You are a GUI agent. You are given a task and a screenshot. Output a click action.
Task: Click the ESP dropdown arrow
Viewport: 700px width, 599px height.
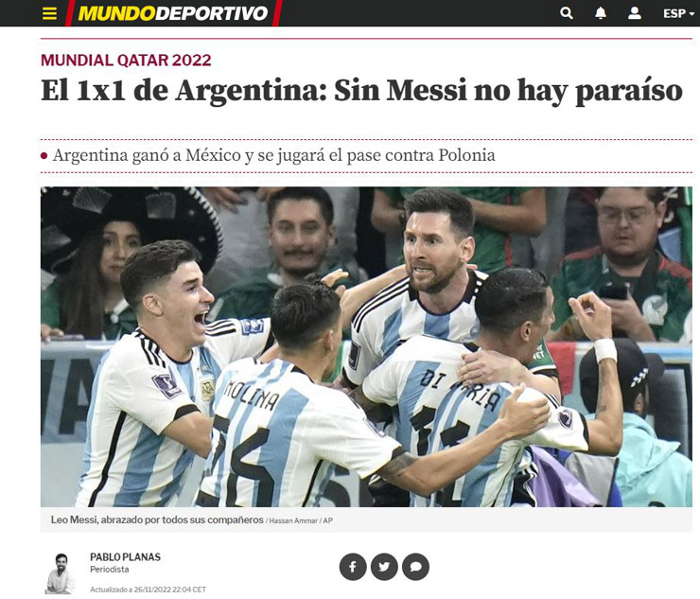click(x=691, y=14)
